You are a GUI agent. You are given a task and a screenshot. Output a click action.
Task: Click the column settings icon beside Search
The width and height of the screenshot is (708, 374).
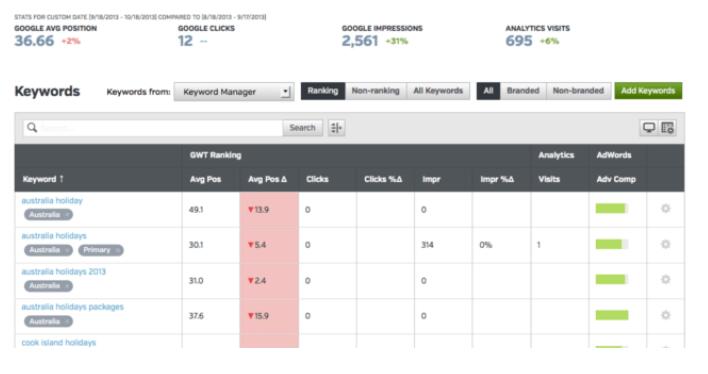(x=336, y=128)
